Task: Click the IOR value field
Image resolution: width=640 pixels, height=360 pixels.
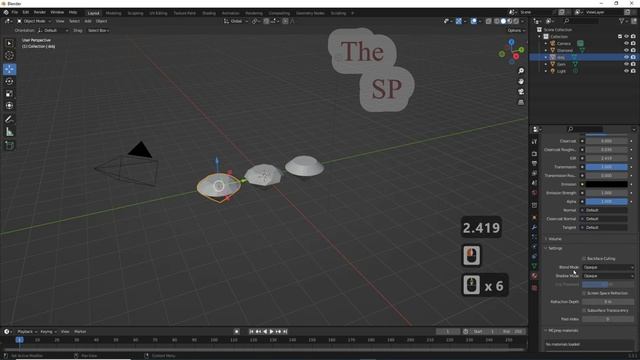Action: click(607, 158)
